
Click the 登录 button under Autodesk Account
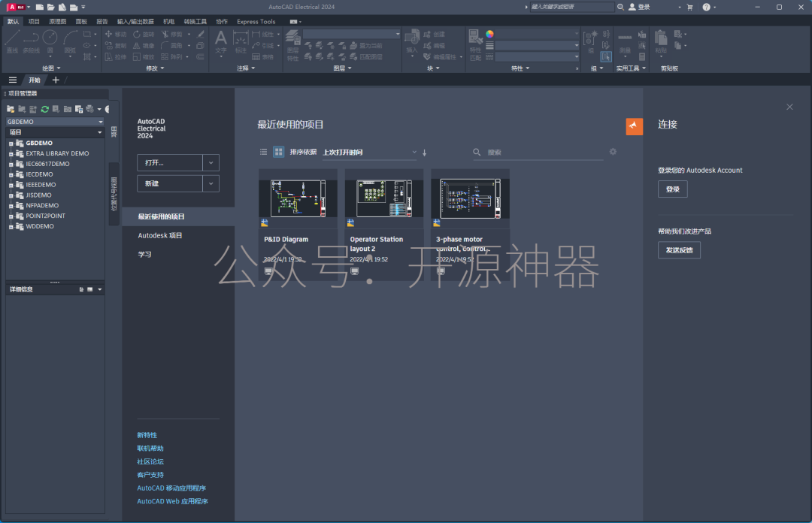(x=673, y=189)
